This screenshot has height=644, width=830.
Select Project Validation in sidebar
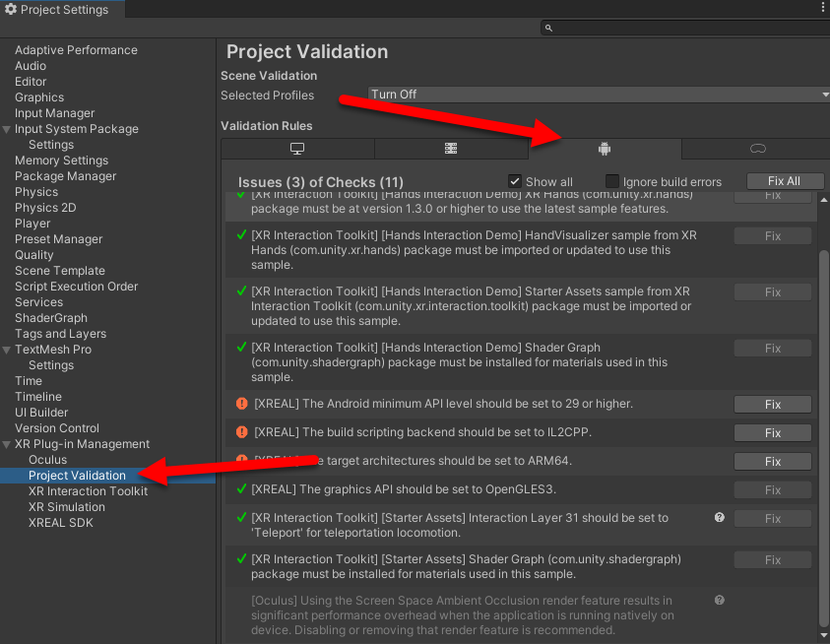pyautogui.click(x=77, y=476)
